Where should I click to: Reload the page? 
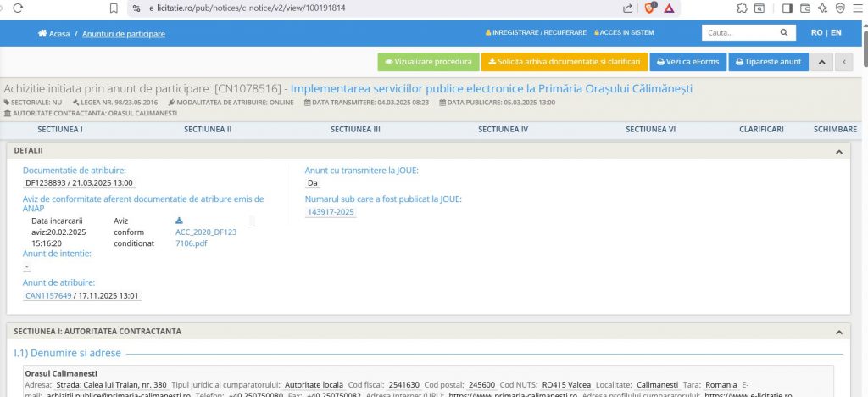[x=19, y=8]
